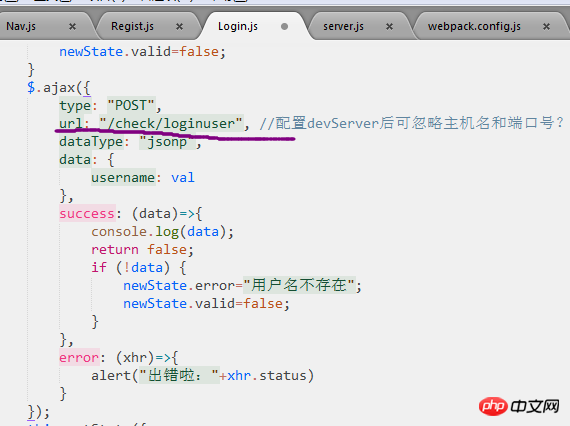This screenshot has height=426, width=570.
Task: Switch to the server.js tab
Action: pos(343,27)
